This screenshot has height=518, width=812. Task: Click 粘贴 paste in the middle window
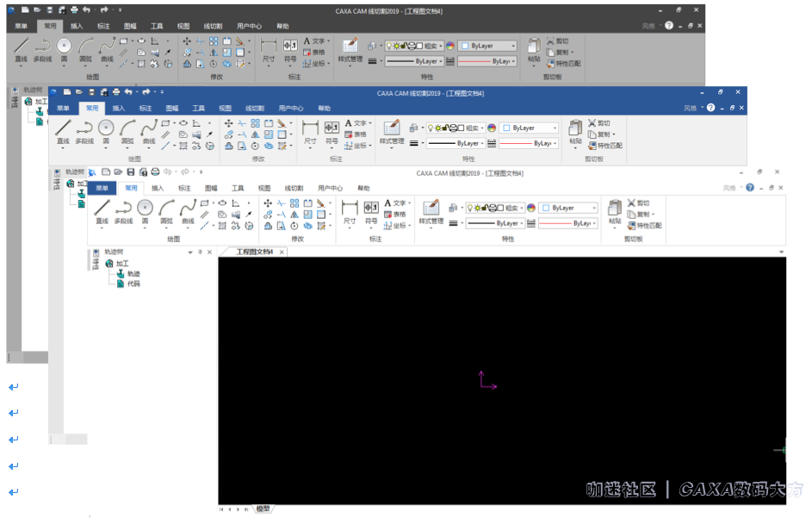click(x=575, y=132)
